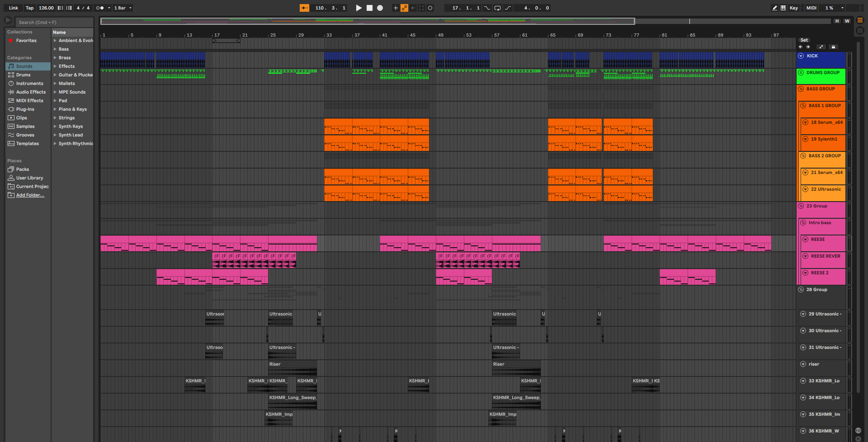Arm the Arrangement Record button
This screenshot has height=442, width=868.
pyautogui.click(x=380, y=8)
